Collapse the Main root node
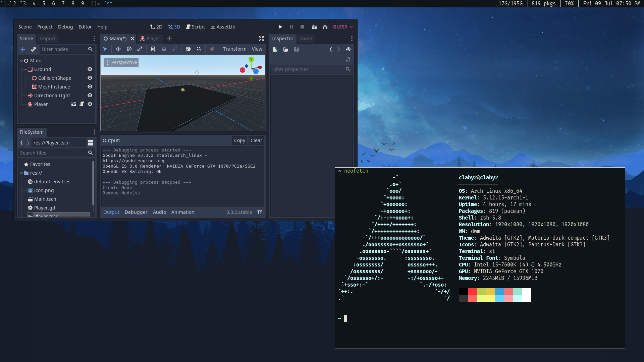 [x=21, y=61]
